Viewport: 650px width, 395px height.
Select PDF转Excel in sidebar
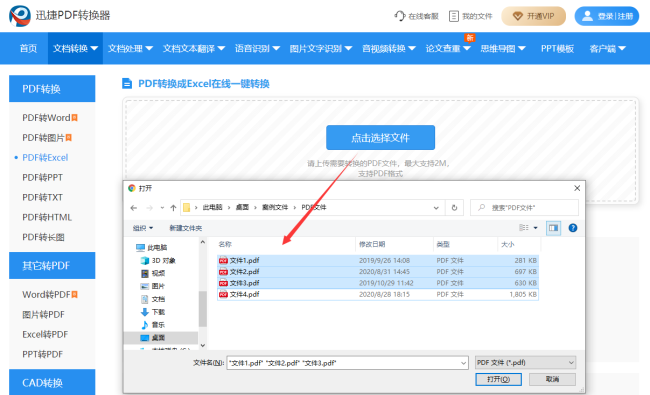click(45, 158)
